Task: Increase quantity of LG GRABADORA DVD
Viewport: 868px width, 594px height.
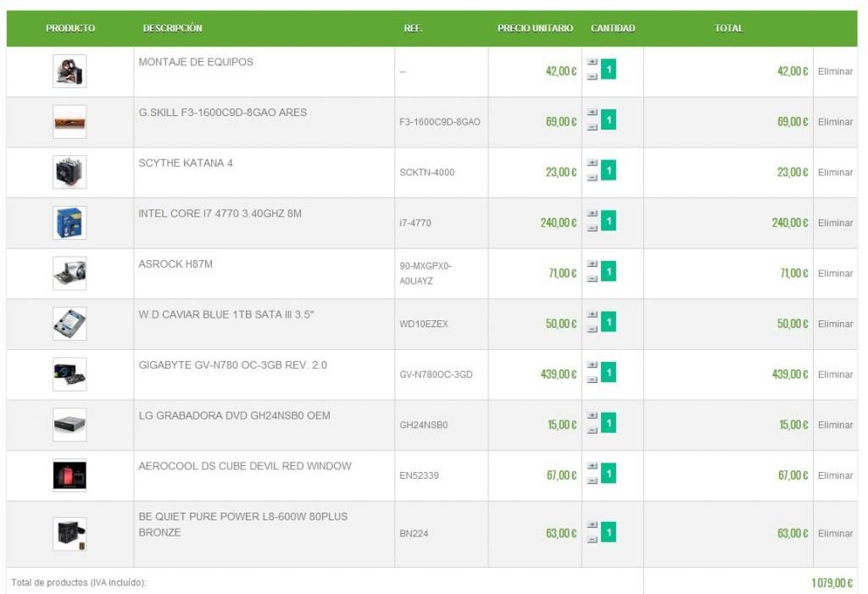Action: [593, 415]
